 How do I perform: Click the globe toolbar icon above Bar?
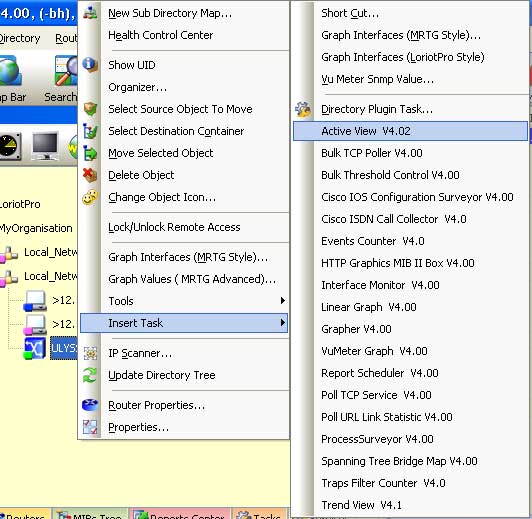pyautogui.click(x=10, y=71)
